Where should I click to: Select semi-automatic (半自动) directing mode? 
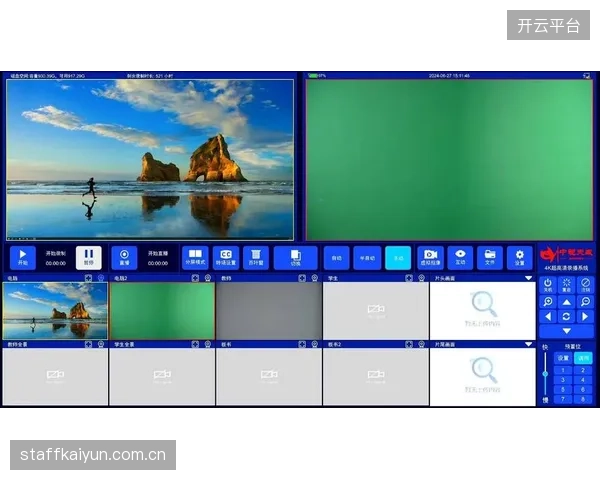pos(367,258)
